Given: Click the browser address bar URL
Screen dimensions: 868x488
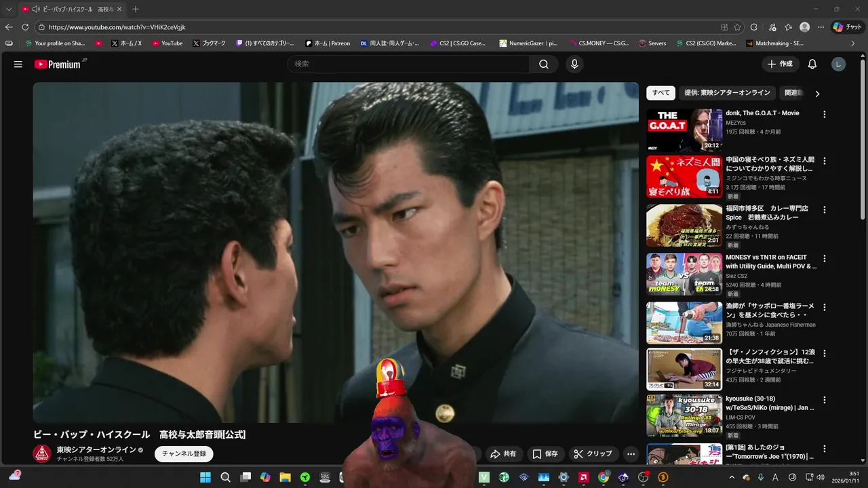Looking at the screenshot, I should pos(117,27).
